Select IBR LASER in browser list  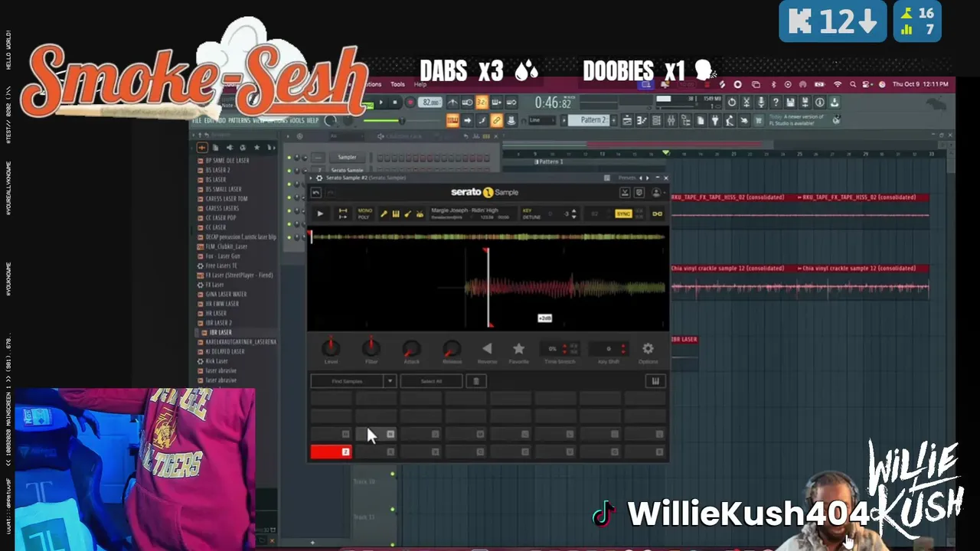(220, 332)
